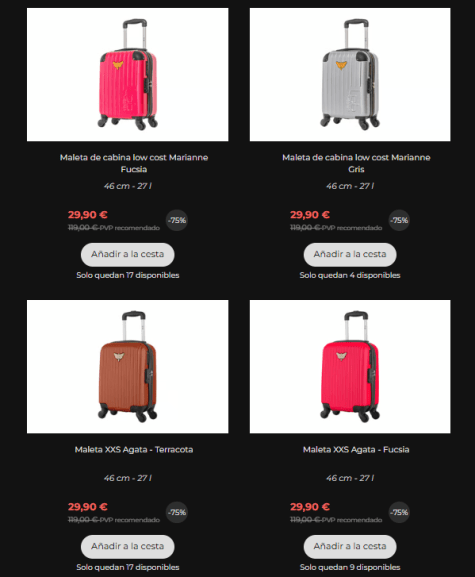Open the Agata Fucsia suitcase image

[350, 367]
